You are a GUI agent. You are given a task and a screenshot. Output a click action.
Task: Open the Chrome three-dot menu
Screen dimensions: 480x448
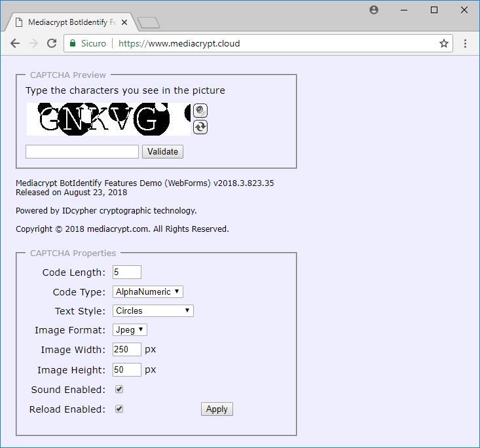tap(465, 43)
